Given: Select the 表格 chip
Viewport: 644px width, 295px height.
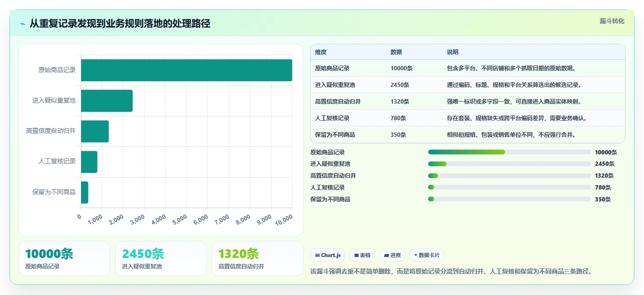Looking at the screenshot, I should pyautogui.click(x=362, y=255).
